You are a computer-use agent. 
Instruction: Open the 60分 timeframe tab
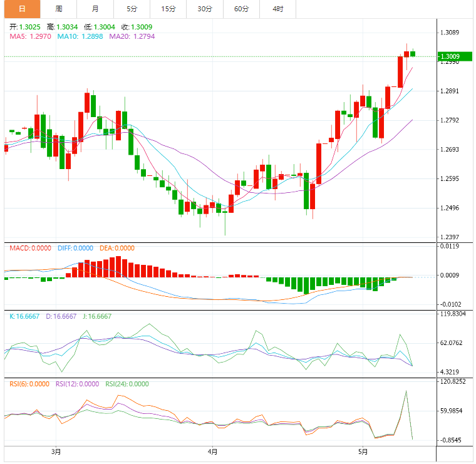(x=241, y=9)
